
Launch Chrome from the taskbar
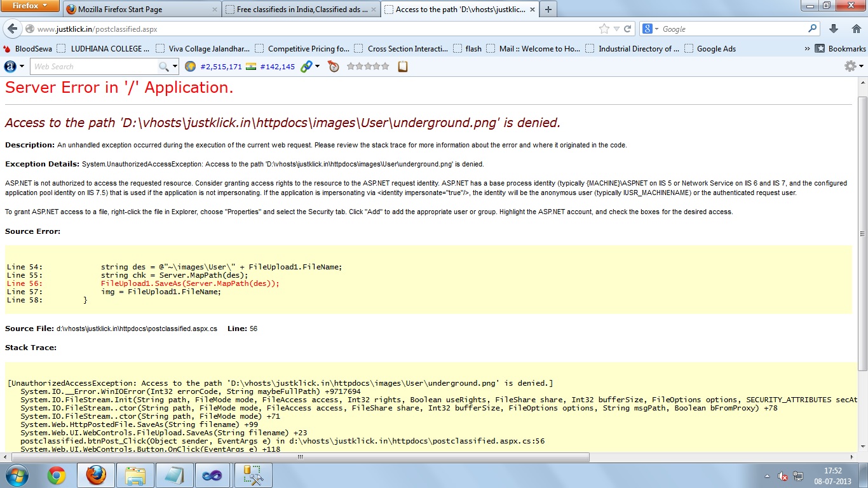pyautogui.click(x=57, y=475)
